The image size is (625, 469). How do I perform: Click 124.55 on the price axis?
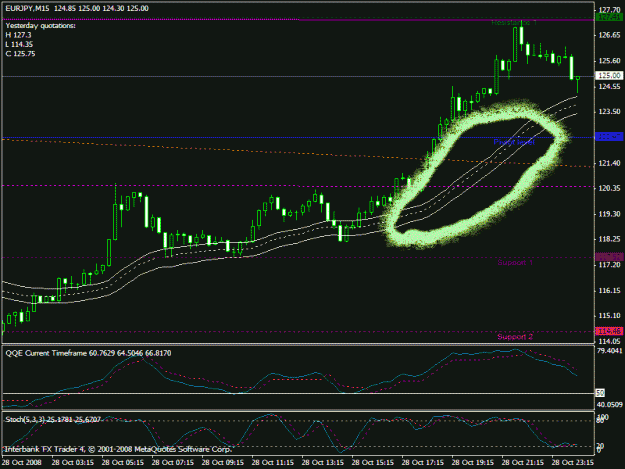(609, 86)
